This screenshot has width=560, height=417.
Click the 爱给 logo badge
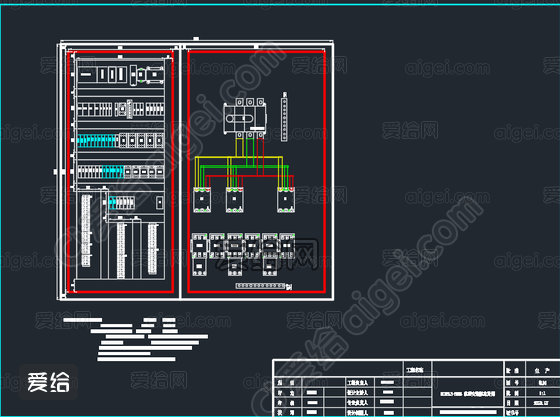coord(49,382)
